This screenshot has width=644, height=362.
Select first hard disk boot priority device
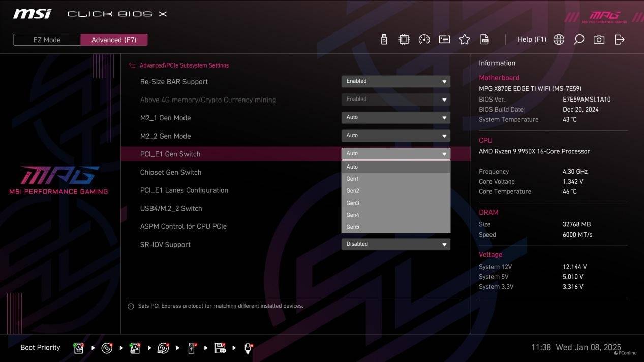(79, 348)
